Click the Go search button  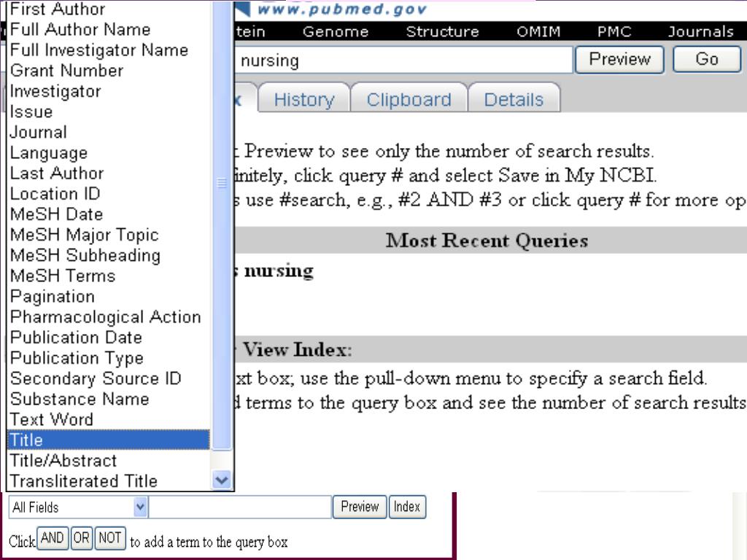[707, 60]
